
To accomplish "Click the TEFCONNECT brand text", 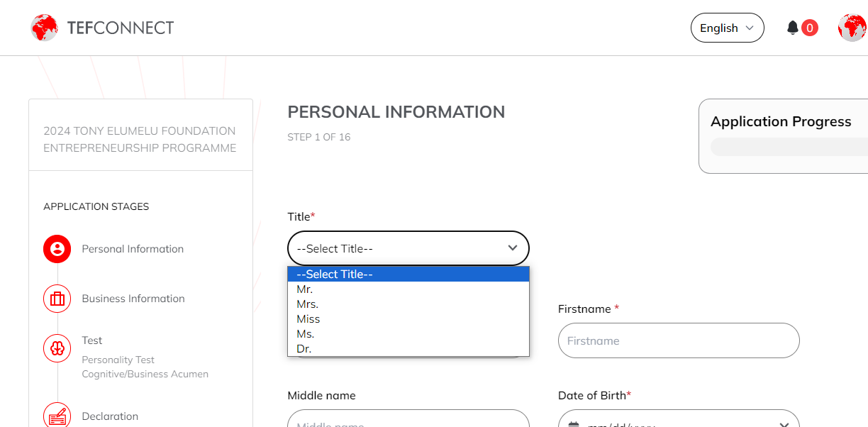I will click(x=121, y=28).
